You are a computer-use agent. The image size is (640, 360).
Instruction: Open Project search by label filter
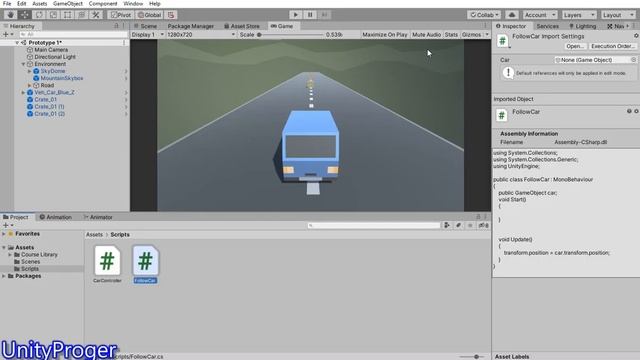458,225
